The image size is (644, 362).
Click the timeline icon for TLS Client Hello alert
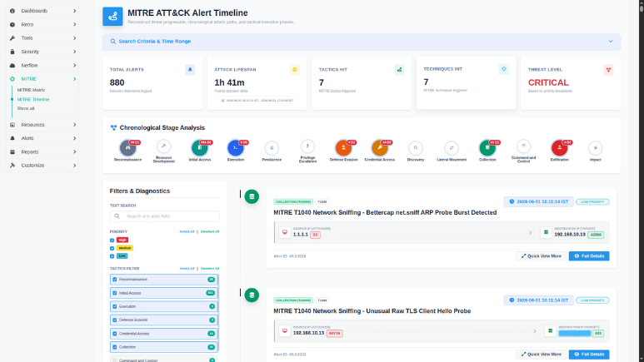pos(252,295)
